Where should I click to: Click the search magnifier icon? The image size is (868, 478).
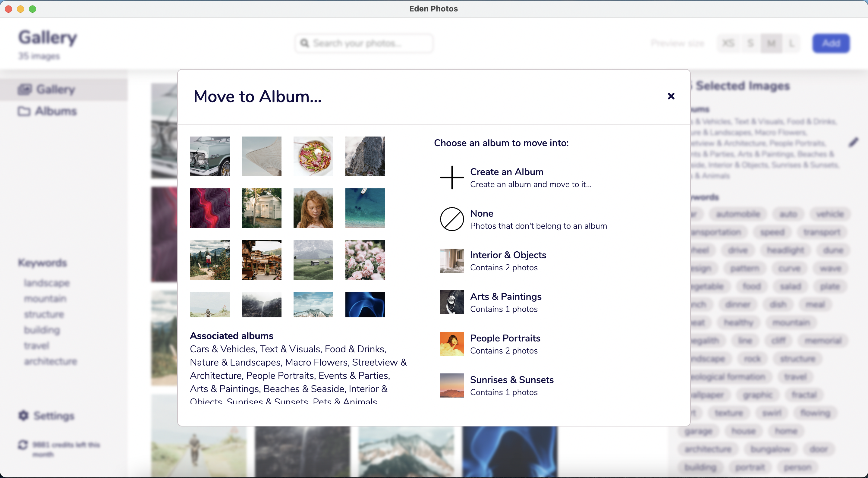pyautogui.click(x=305, y=43)
